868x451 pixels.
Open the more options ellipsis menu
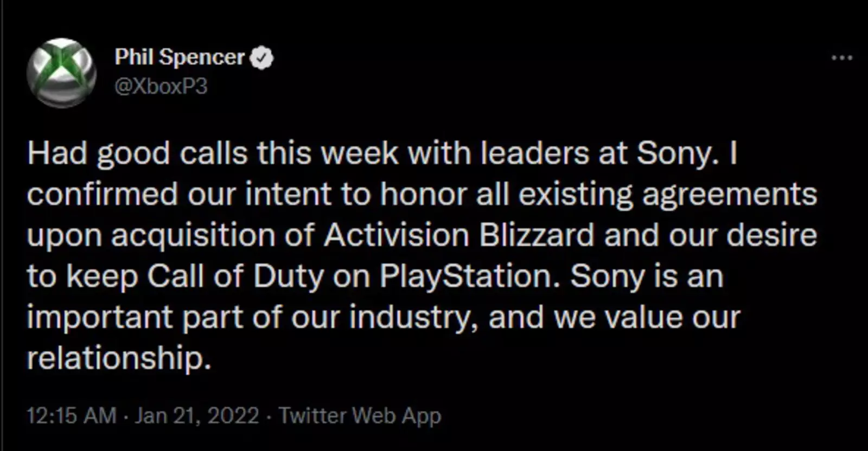click(x=841, y=58)
